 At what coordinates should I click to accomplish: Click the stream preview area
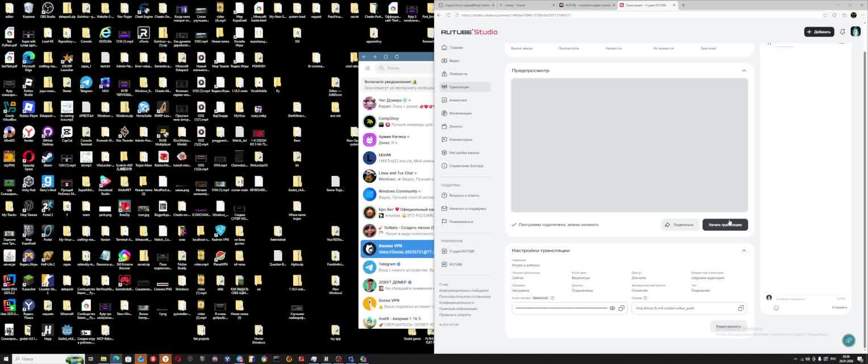[629, 145]
